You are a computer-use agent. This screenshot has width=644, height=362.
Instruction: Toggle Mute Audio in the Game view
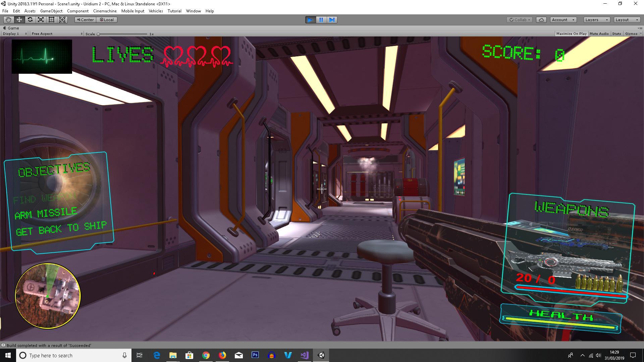599,34
